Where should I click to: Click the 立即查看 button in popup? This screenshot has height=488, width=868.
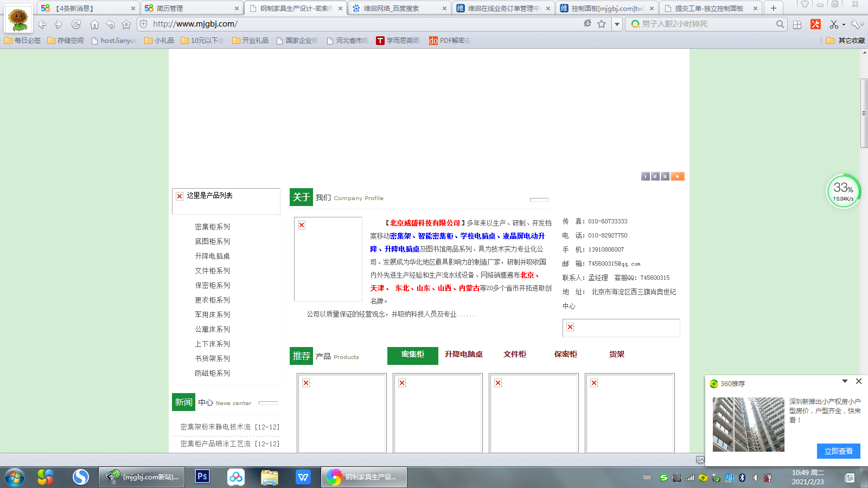pos(838,451)
